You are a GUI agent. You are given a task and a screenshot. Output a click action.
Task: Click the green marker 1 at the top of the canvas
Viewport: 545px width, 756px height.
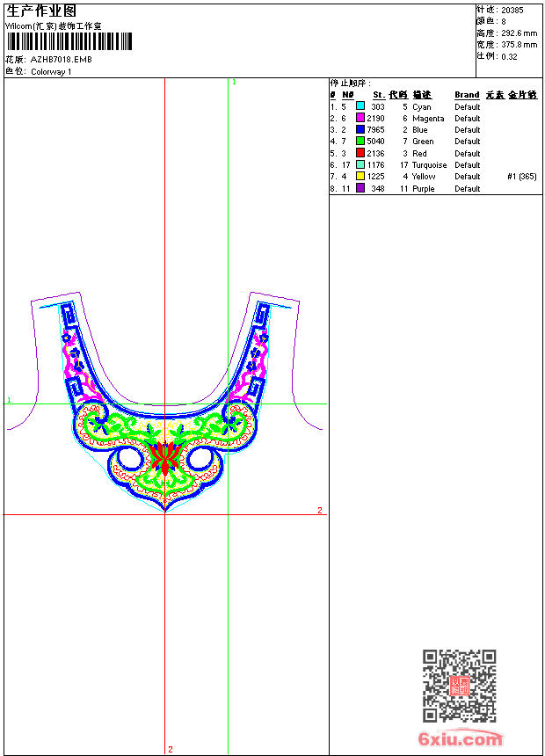(234, 82)
